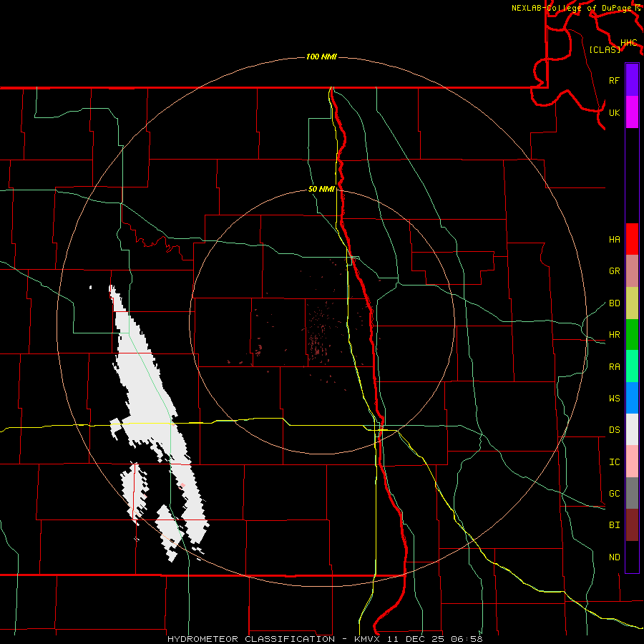This screenshot has height=644, width=644.
Task: Click the BD legend label
Action: click(x=615, y=303)
